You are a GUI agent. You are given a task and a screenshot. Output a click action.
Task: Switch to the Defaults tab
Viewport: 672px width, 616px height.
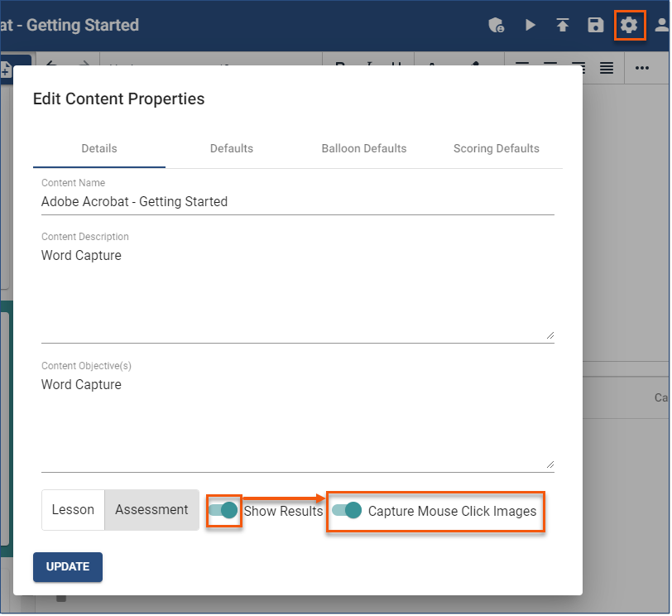coord(232,148)
